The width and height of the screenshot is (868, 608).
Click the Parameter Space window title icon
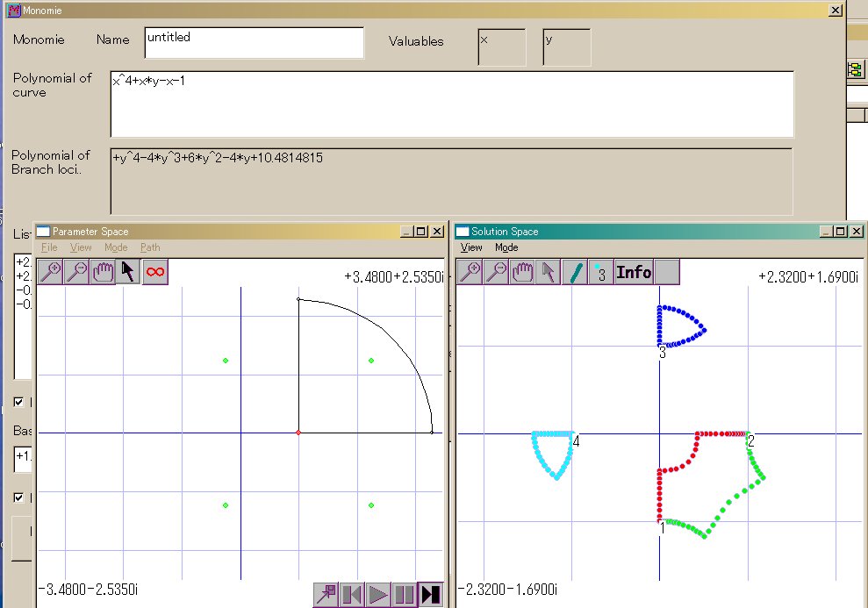click(x=43, y=232)
